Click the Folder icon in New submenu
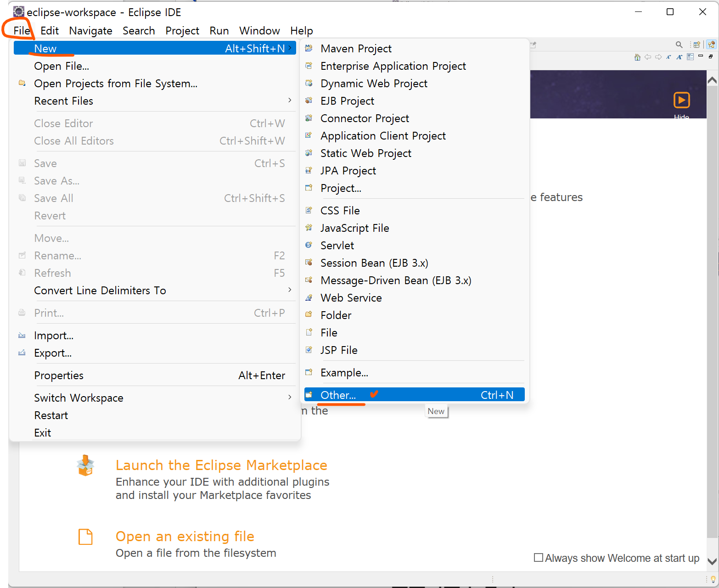This screenshot has width=719, height=588. point(309,315)
